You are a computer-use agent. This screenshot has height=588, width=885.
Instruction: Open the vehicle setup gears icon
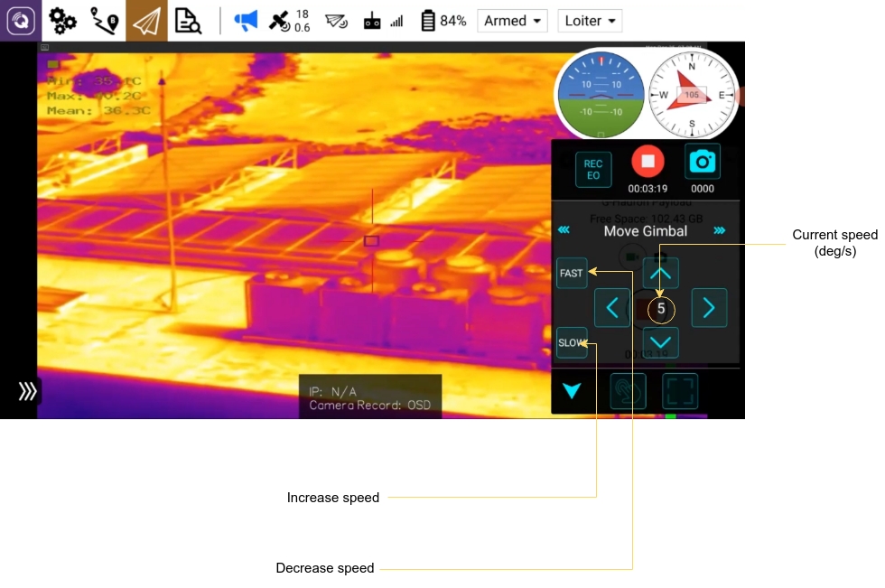click(62, 21)
